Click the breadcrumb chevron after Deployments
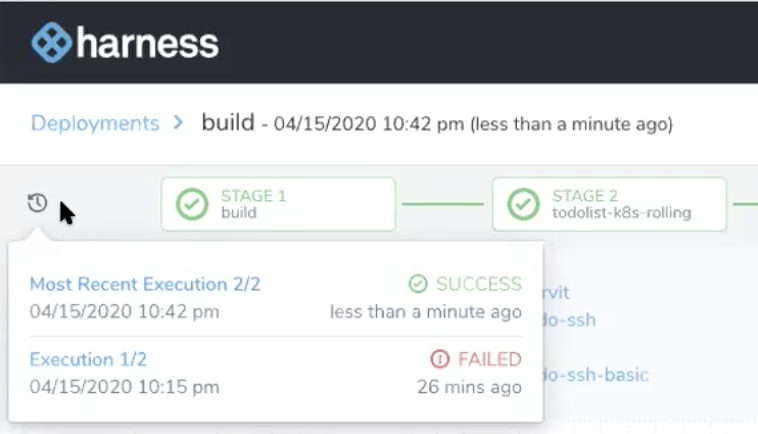This screenshot has width=758, height=434. [178, 122]
